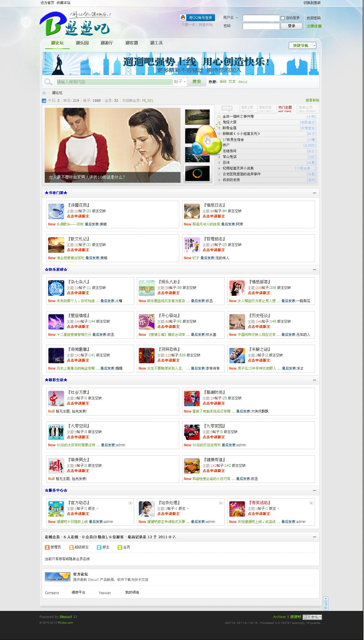Image resolution: width=364 pixels, height=640 pixels.
Task: Open the 酷潮时尚 forum icon
Action: [x=192, y=398]
